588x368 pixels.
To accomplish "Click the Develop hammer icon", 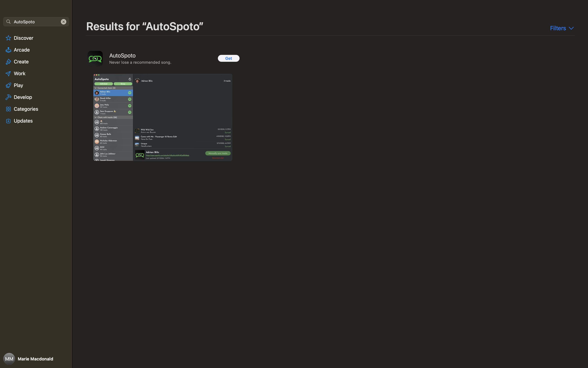I will [9, 97].
